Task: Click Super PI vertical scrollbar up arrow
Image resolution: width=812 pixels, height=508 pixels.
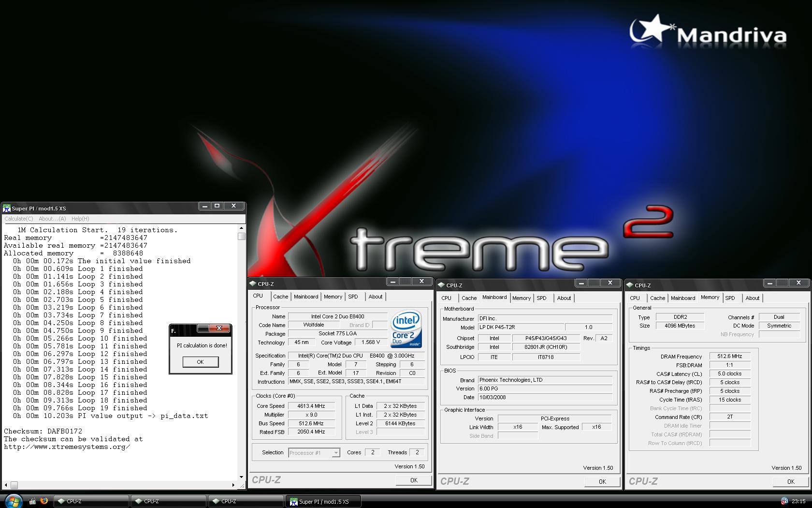Action: pyautogui.click(x=241, y=228)
